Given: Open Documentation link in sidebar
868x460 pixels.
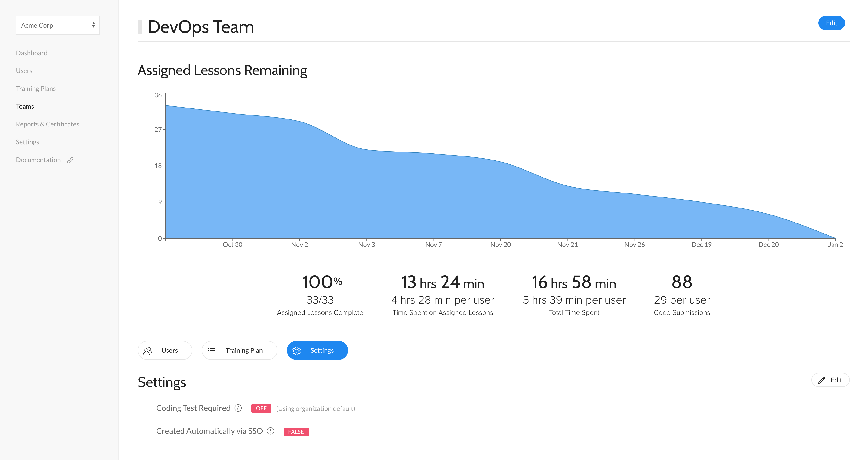Looking at the screenshot, I should [x=38, y=160].
